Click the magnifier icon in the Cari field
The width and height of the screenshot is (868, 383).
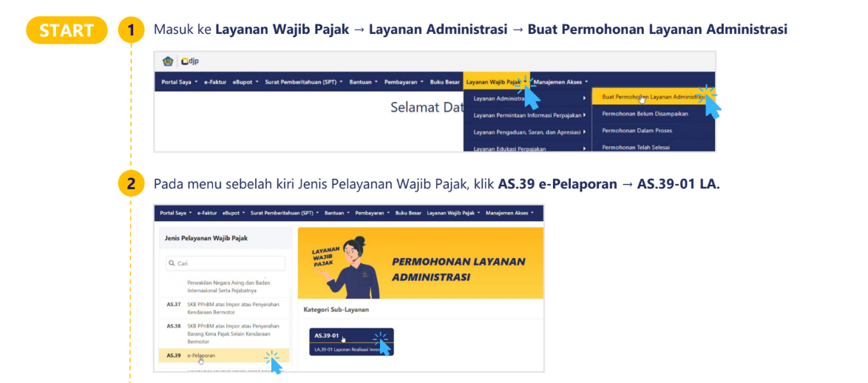172,263
